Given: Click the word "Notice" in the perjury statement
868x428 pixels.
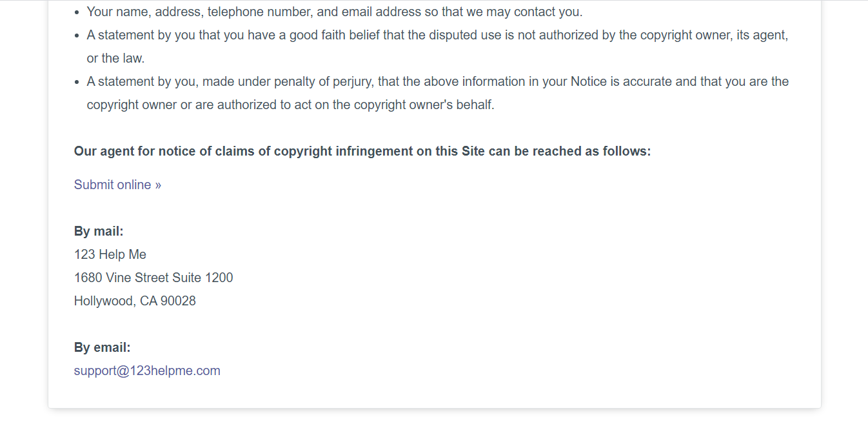Looking at the screenshot, I should click(x=589, y=81).
